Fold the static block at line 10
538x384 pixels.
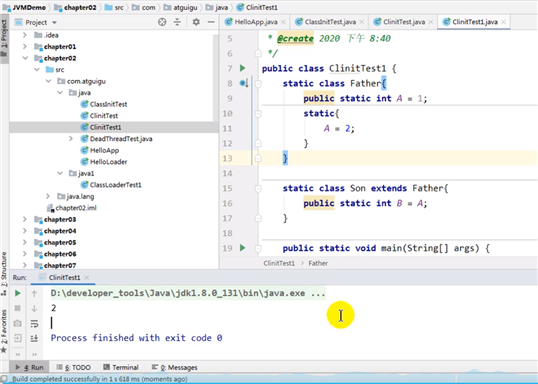(258, 113)
